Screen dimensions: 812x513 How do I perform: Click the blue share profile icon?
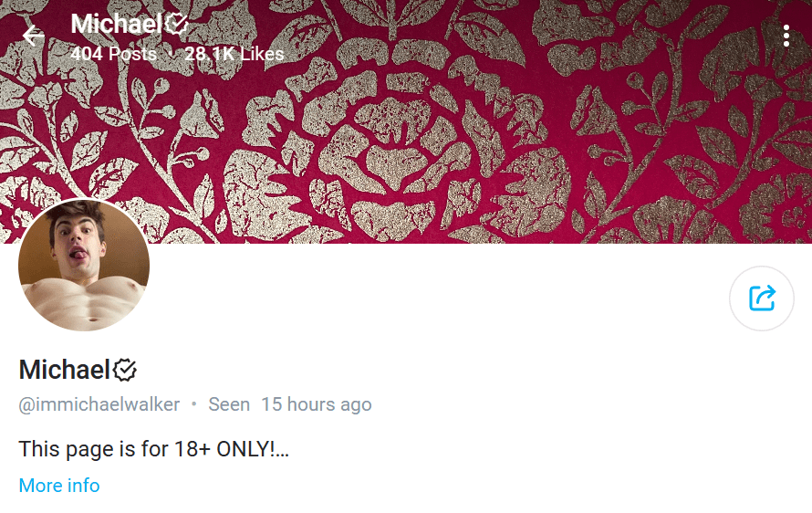tap(761, 298)
